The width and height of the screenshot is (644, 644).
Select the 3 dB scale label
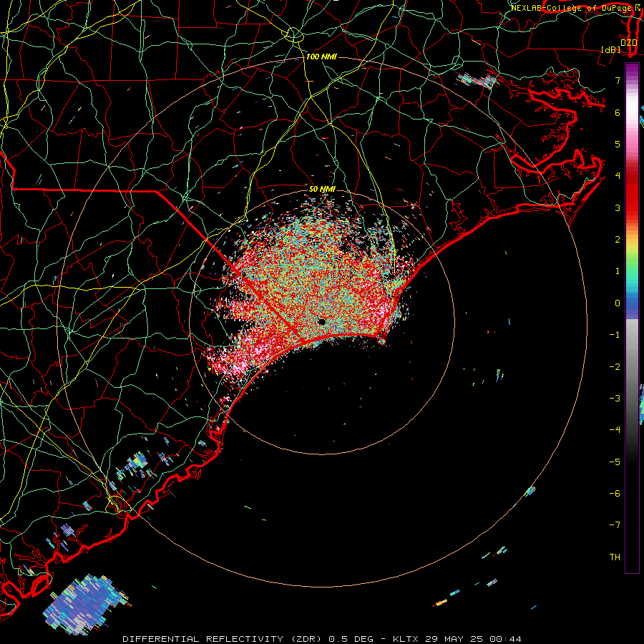[x=618, y=208]
